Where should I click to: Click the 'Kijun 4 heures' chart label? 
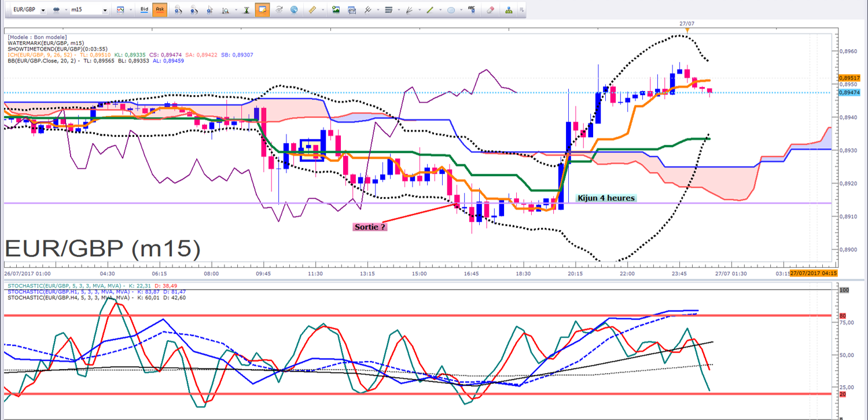606,198
